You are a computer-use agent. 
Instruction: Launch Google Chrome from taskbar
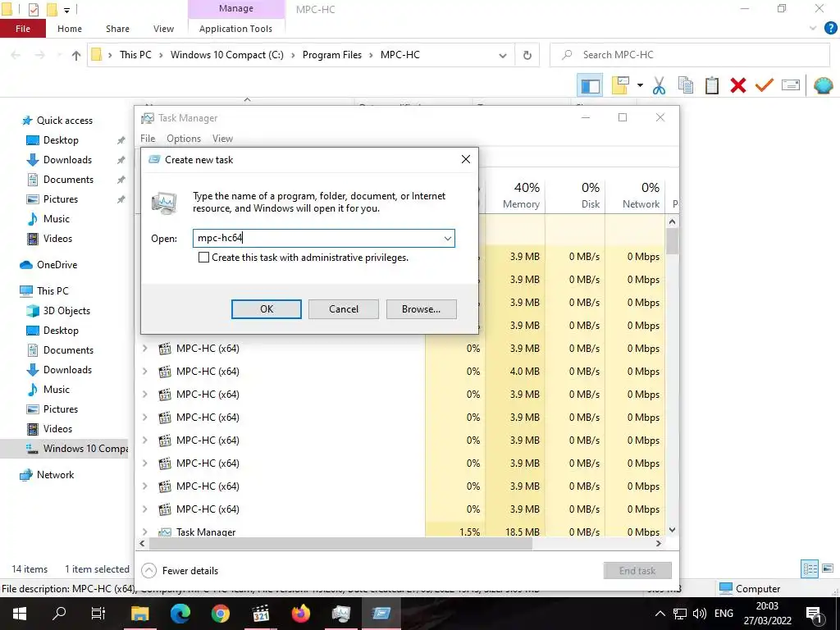[220, 614]
